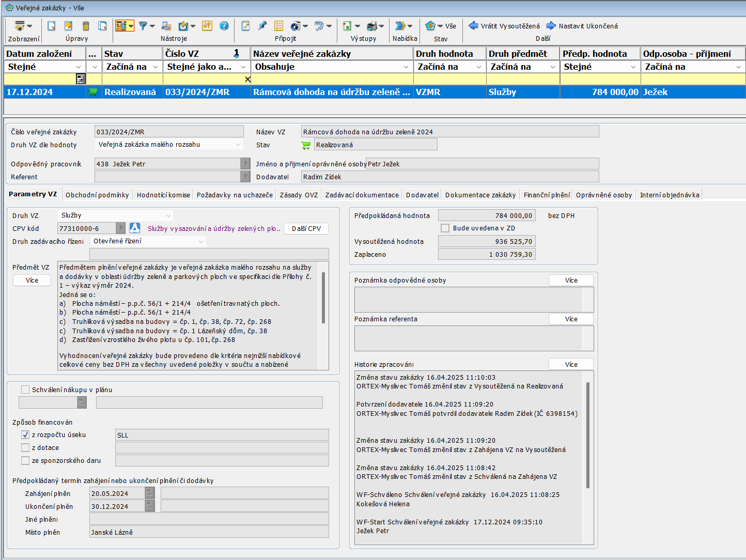Open the Finanční plnění tab

pyautogui.click(x=547, y=195)
